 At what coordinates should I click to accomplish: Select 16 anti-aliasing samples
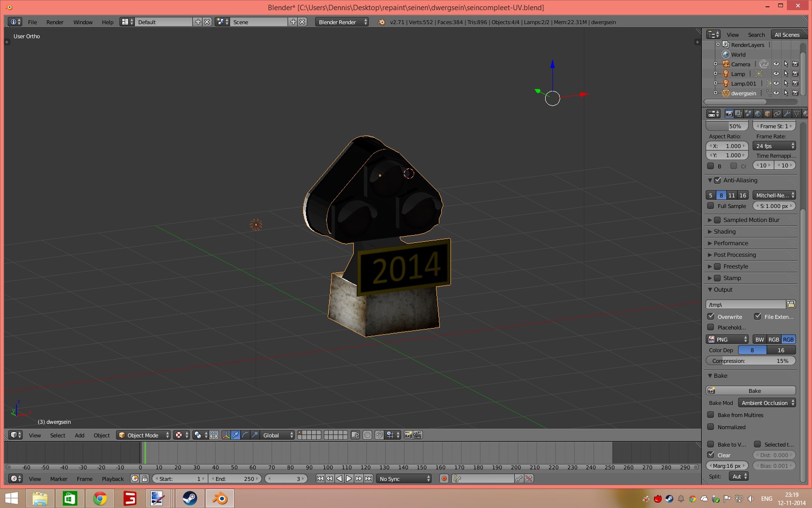click(x=743, y=195)
